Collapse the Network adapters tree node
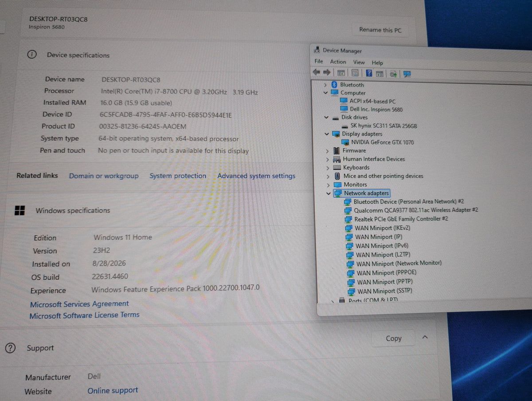The width and height of the screenshot is (532, 401). [329, 193]
